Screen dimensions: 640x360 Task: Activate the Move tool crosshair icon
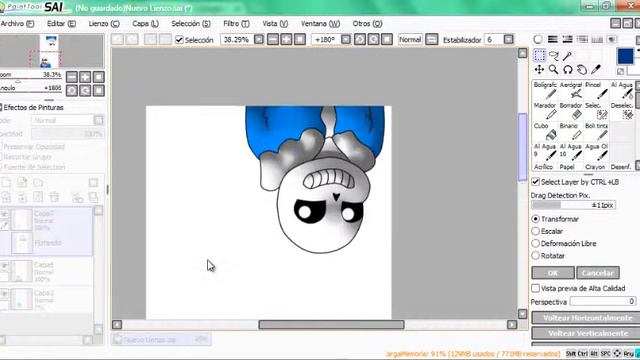(x=539, y=69)
